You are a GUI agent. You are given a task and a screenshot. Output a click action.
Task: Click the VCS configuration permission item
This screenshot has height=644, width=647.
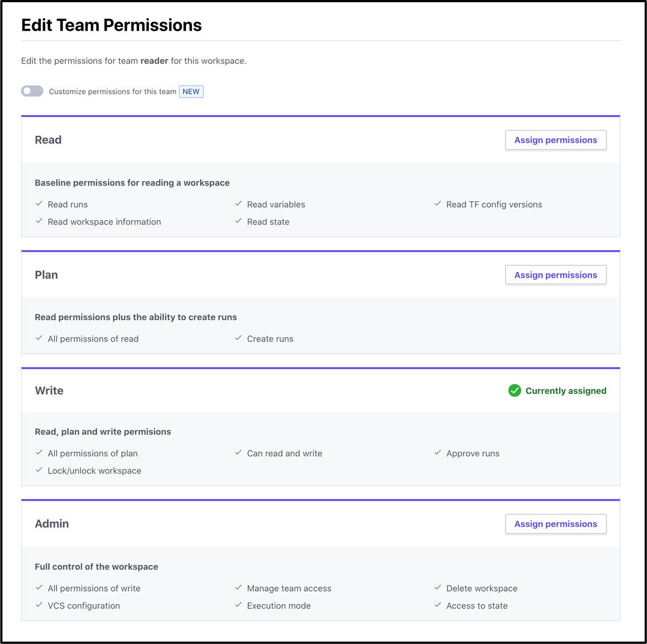[84, 606]
